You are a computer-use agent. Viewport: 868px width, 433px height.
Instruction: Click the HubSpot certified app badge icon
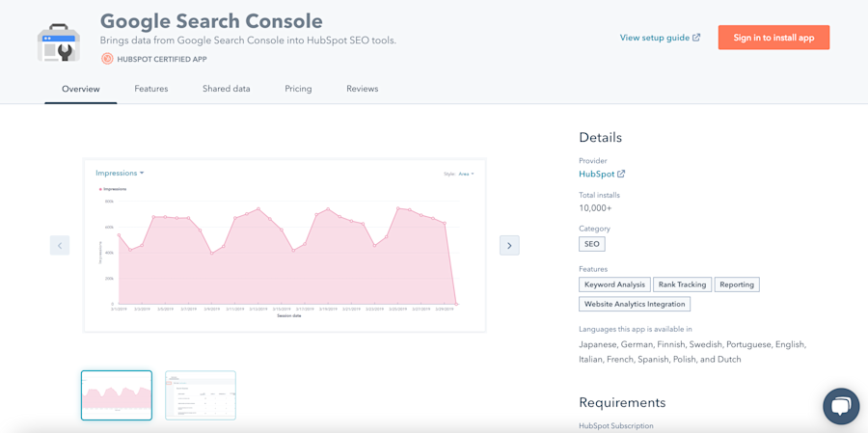pos(107,59)
